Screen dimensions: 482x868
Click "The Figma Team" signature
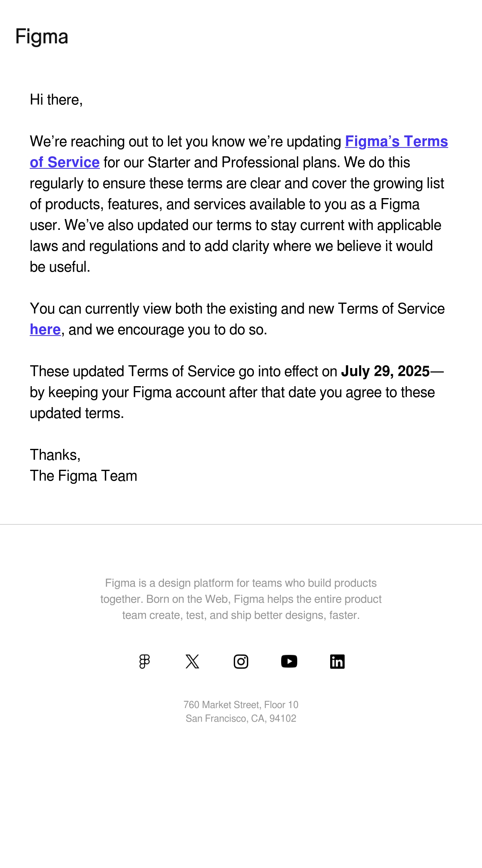(x=84, y=476)
